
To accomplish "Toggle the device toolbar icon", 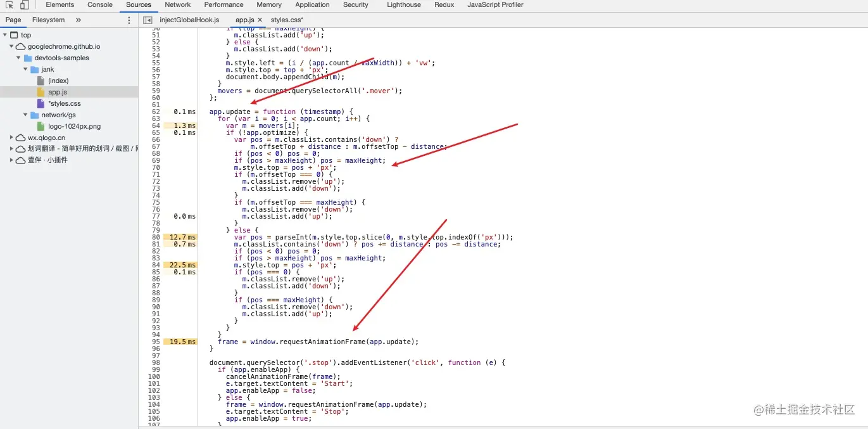I will tap(24, 5).
